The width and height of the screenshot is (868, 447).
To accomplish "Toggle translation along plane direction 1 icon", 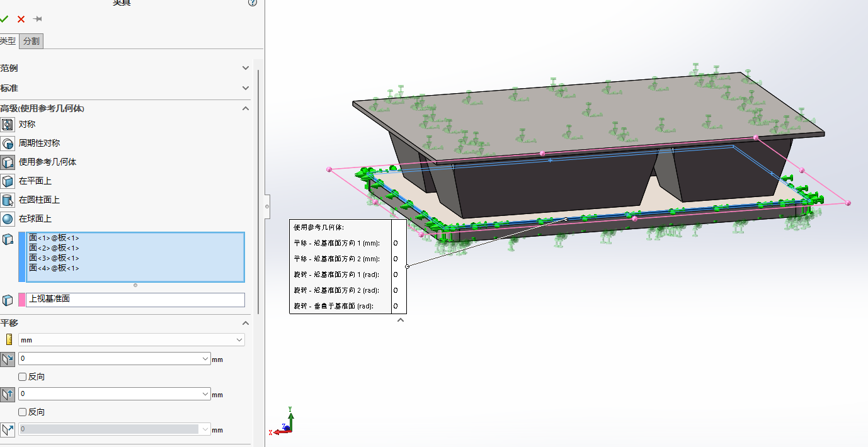I will tap(8, 359).
